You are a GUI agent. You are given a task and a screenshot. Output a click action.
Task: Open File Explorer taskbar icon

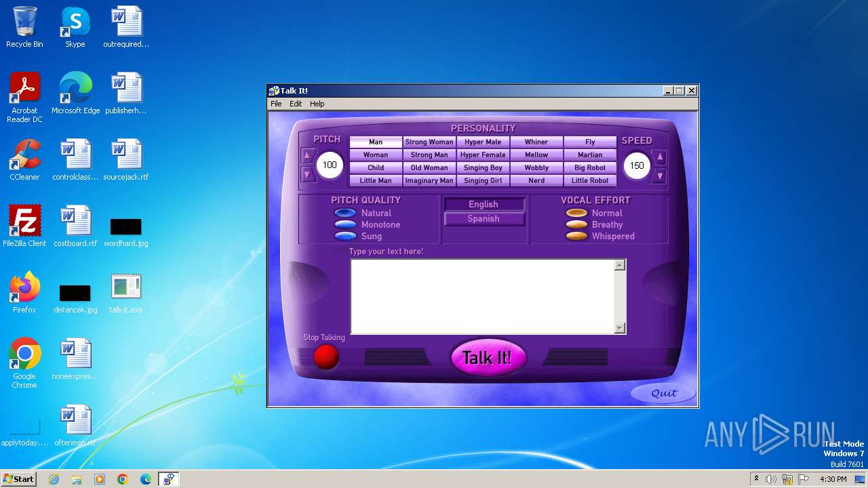77,479
